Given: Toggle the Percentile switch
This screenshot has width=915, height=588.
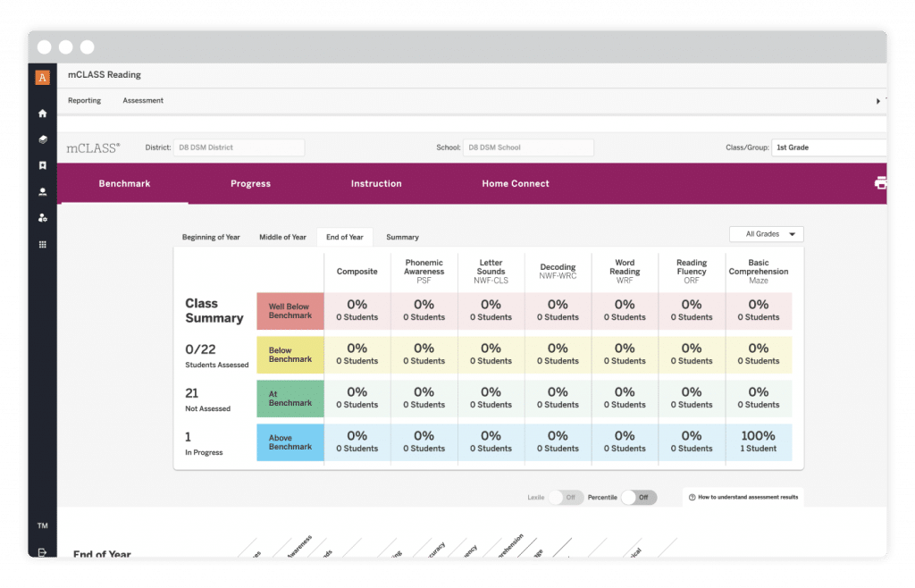Looking at the screenshot, I should [x=639, y=498].
